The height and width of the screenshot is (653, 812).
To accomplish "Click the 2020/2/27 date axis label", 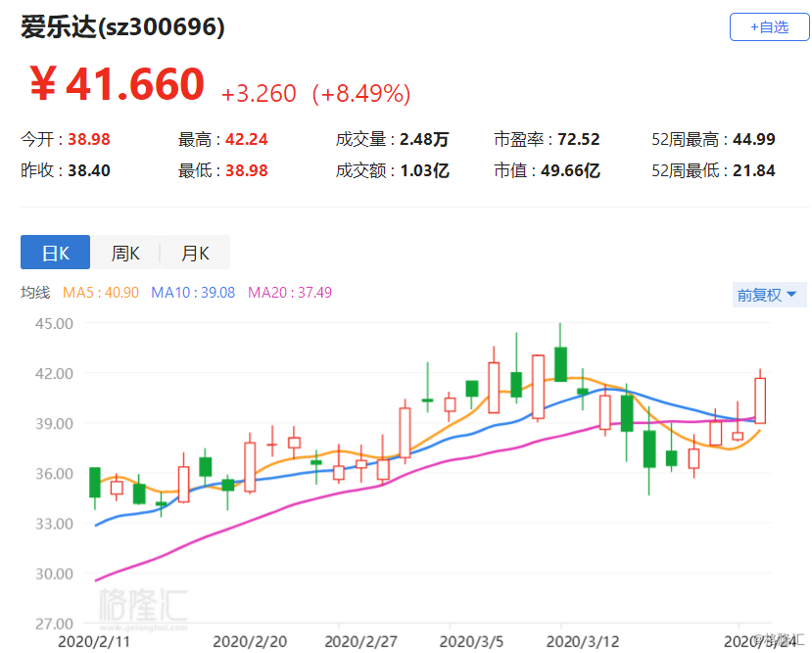I will coord(361,641).
